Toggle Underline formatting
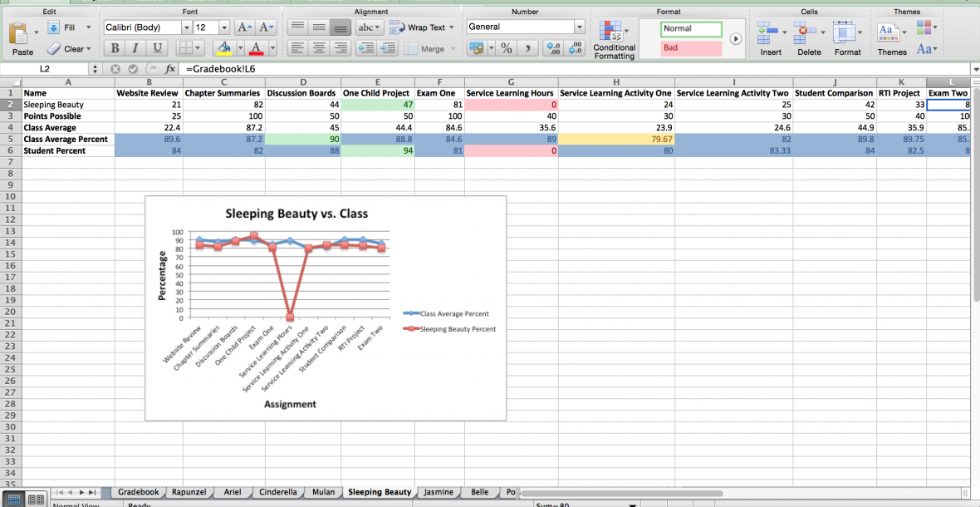This screenshot has width=980, height=507. [156, 48]
